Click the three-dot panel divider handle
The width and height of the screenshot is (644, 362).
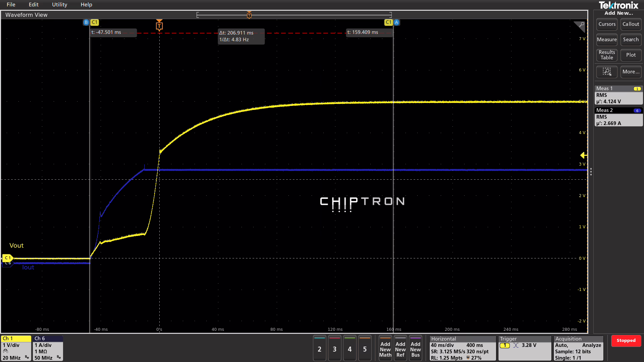click(x=591, y=172)
